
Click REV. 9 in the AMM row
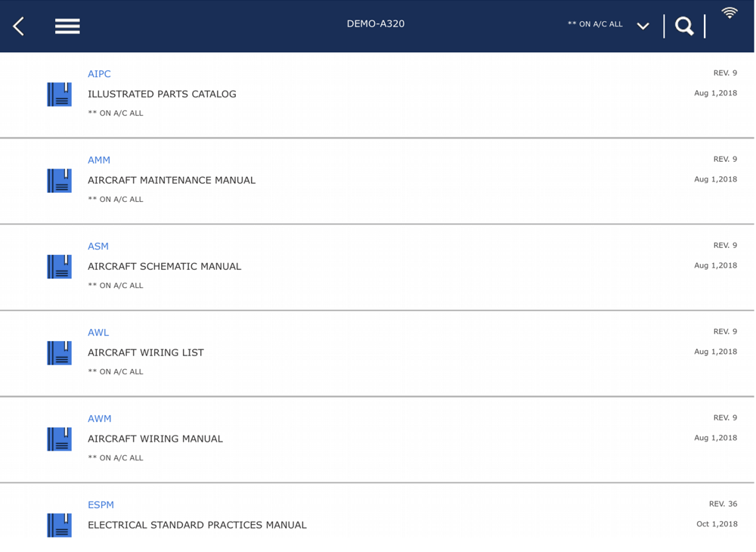(x=725, y=160)
